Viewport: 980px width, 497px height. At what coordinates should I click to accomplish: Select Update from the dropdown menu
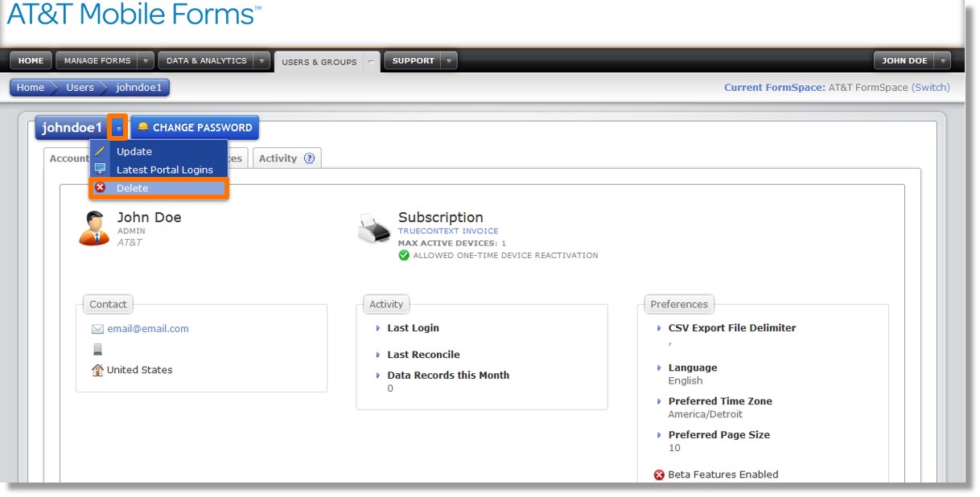159,151
